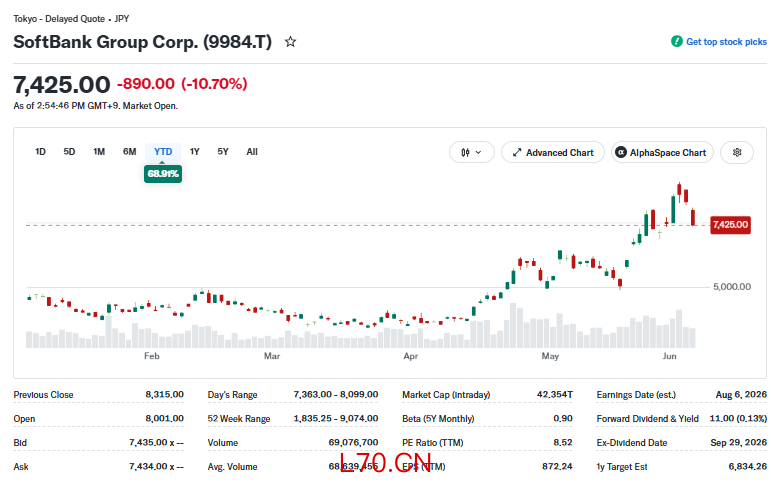Click the Volume value 69,076,700
Screen dimensions: 771x483
point(353,443)
